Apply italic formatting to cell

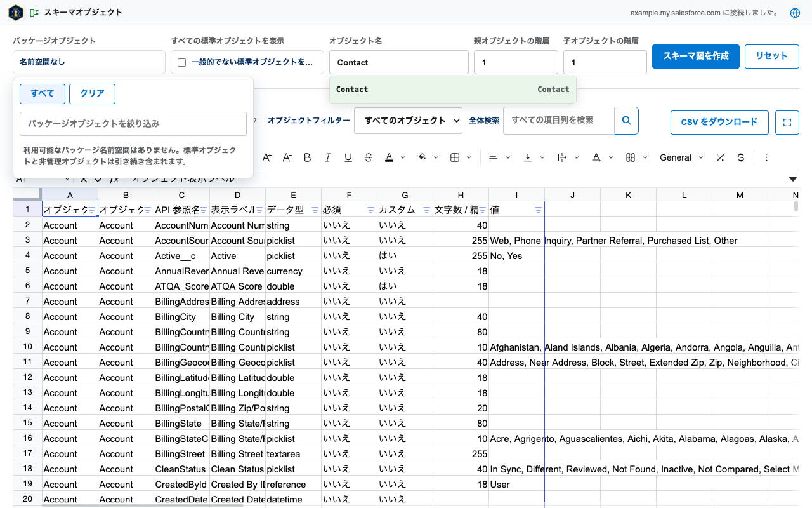pyautogui.click(x=328, y=157)
